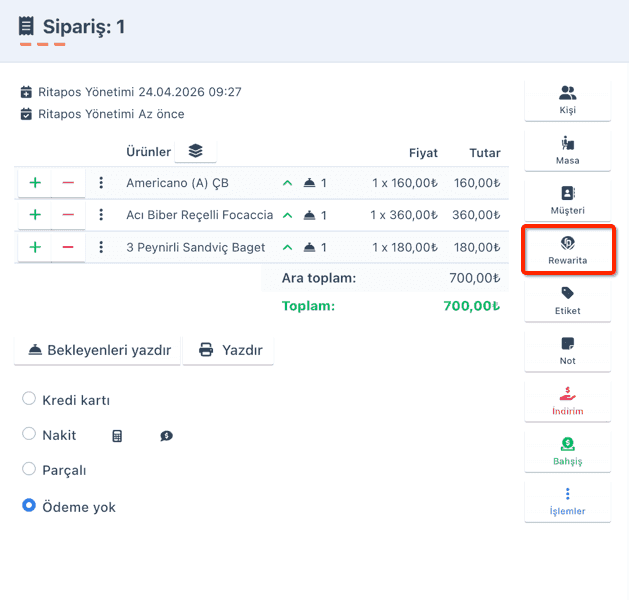The height and width of the screenshot is (600, 629).
Task: Open the İşlemler actions menu
Action: click(x=567, y=501)
